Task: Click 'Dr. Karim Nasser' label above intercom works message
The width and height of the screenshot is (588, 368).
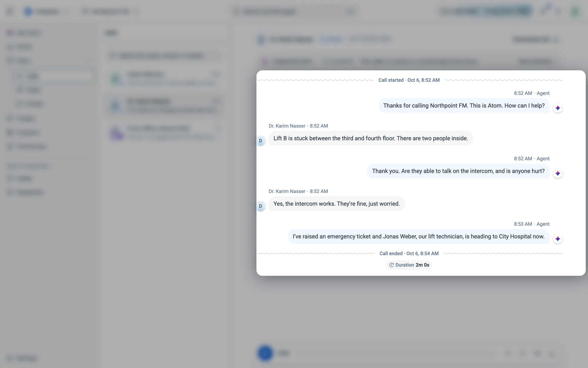Action: coord(287,191)
